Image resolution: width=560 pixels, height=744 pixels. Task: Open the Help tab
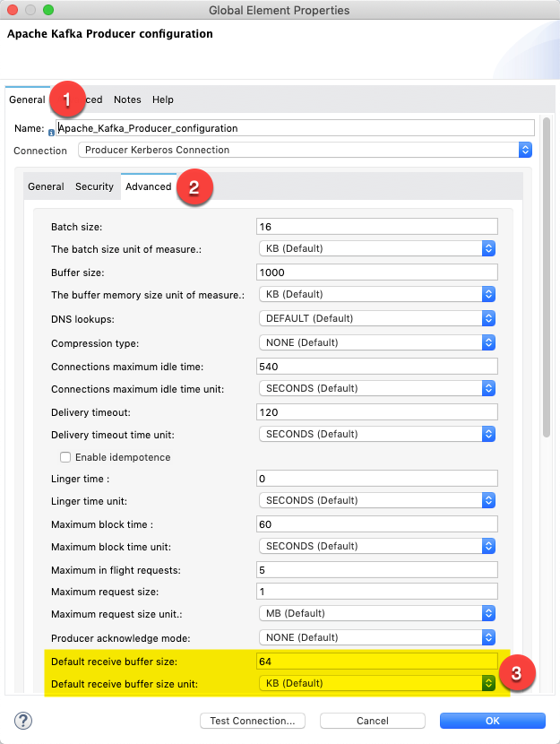click(x=163, y=99)
